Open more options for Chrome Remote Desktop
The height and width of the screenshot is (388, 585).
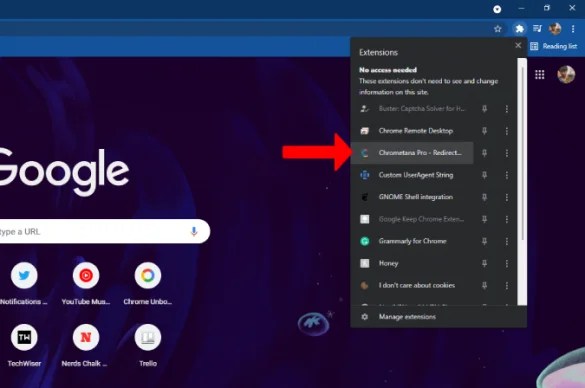point(507,131)
